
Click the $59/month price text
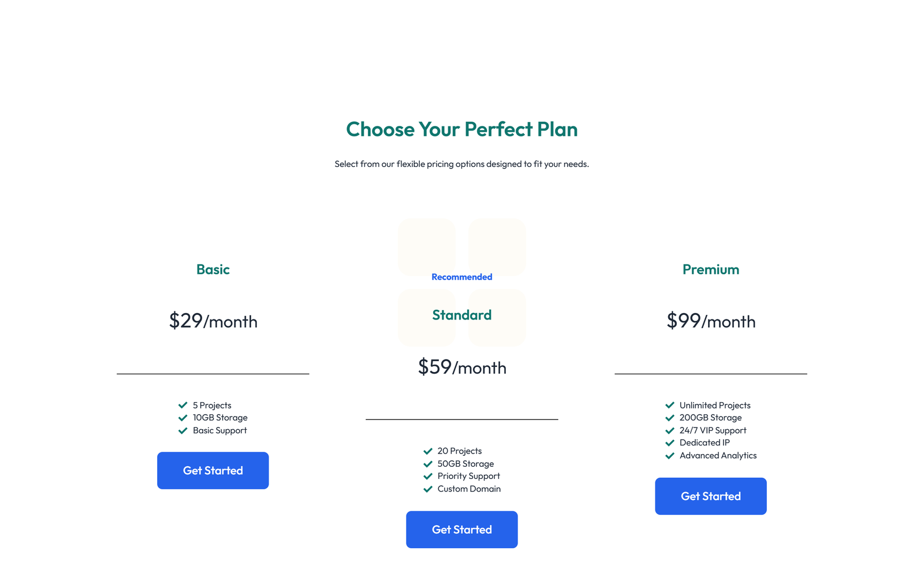tap(461, 367)
